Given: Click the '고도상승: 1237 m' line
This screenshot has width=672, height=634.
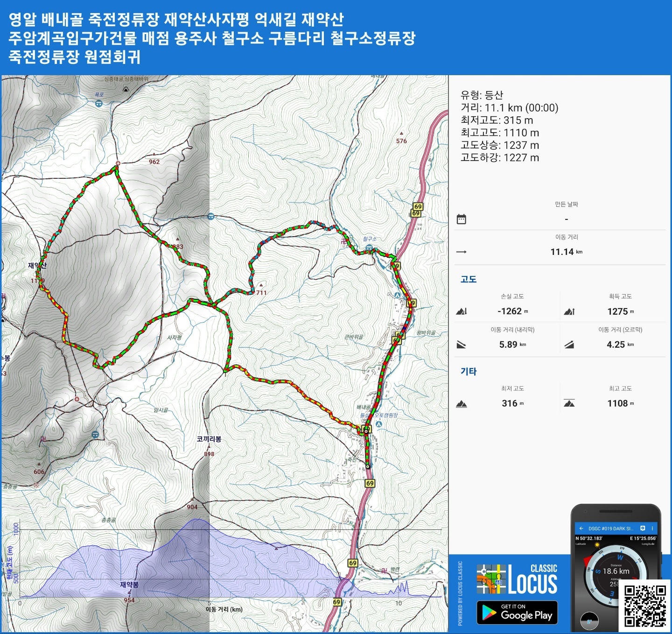Looking at the screenshot, I should (x=500, y=145).
